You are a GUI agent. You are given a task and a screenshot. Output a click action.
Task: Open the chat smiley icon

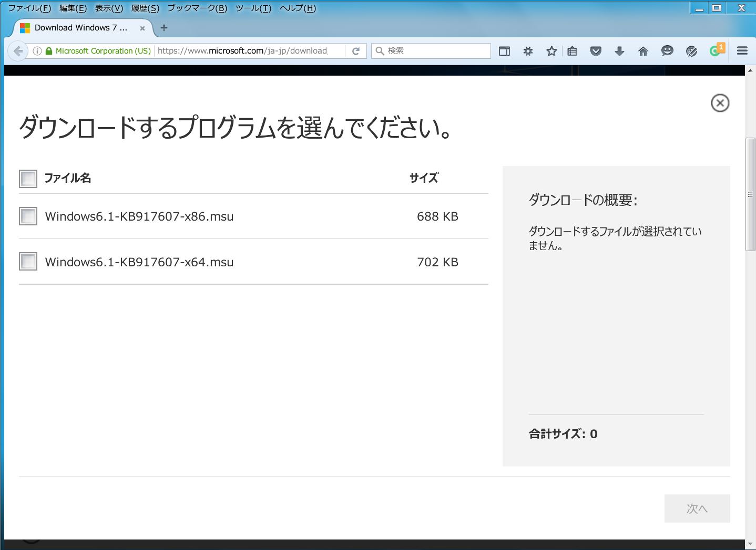[x=667, y=51]
